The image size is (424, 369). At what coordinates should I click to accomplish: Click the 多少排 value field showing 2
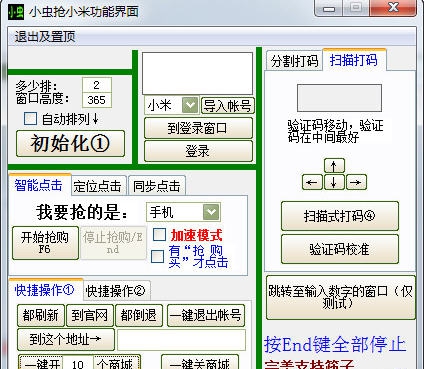(x=97, y=85)
